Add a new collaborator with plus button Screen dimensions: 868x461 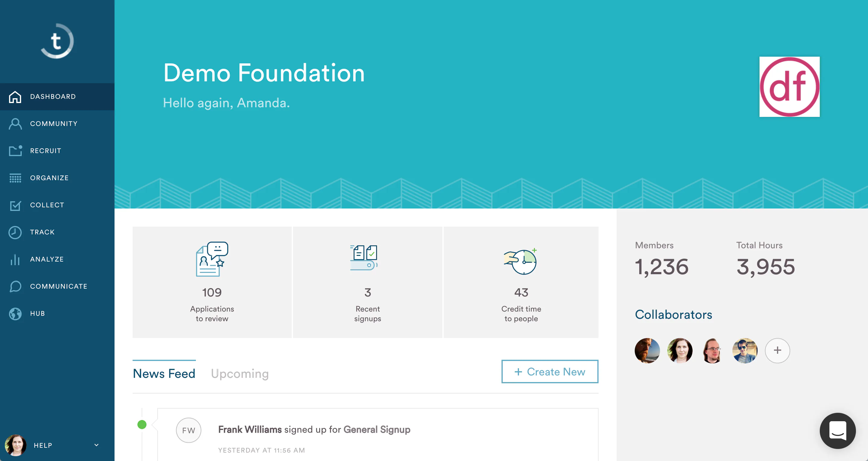point(777,350)
